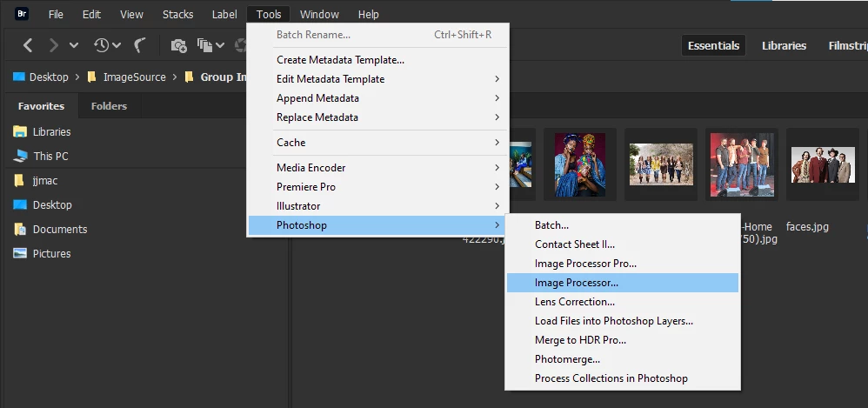
Task: Click the boomerang return-to-app icon
Action: pos(140,45)
